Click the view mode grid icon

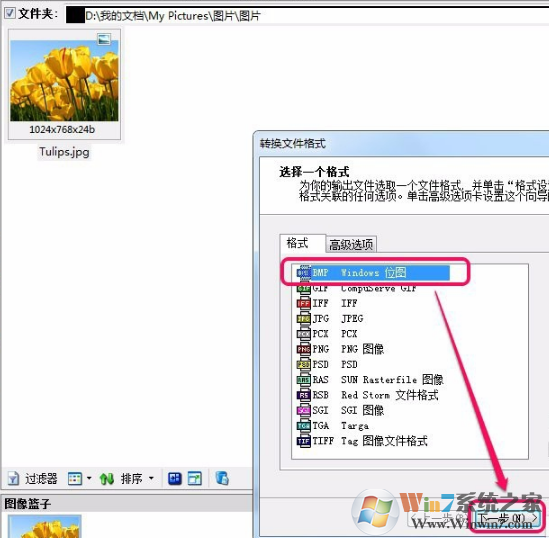pos(75,478)
